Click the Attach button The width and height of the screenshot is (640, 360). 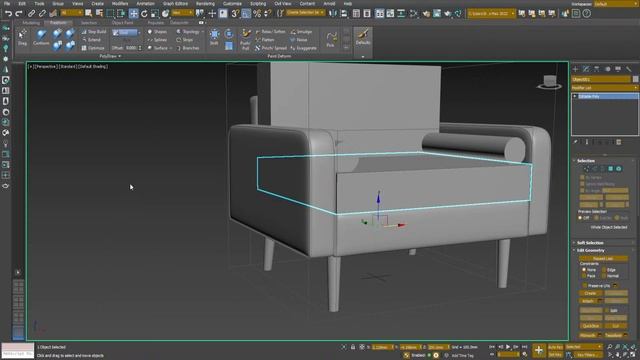[x=587, y=301]
